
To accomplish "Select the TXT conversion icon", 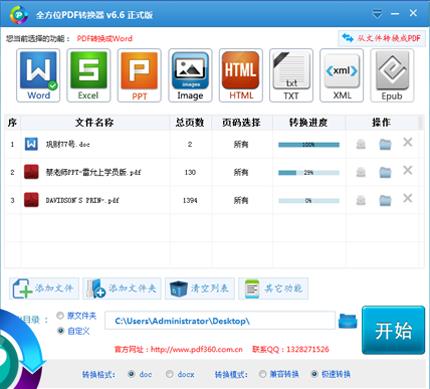I will (x=291, y=75).
